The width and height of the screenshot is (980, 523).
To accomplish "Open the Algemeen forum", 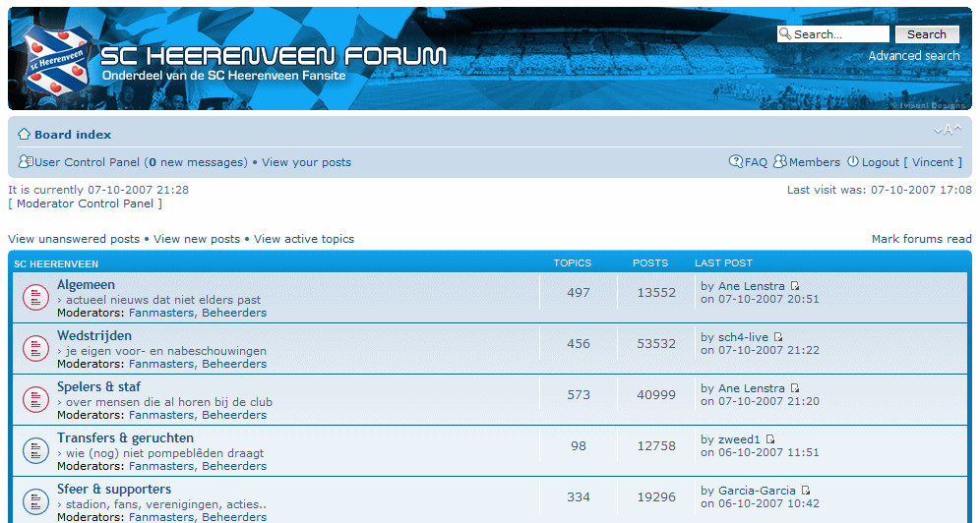I will click(x=86, y=284).
